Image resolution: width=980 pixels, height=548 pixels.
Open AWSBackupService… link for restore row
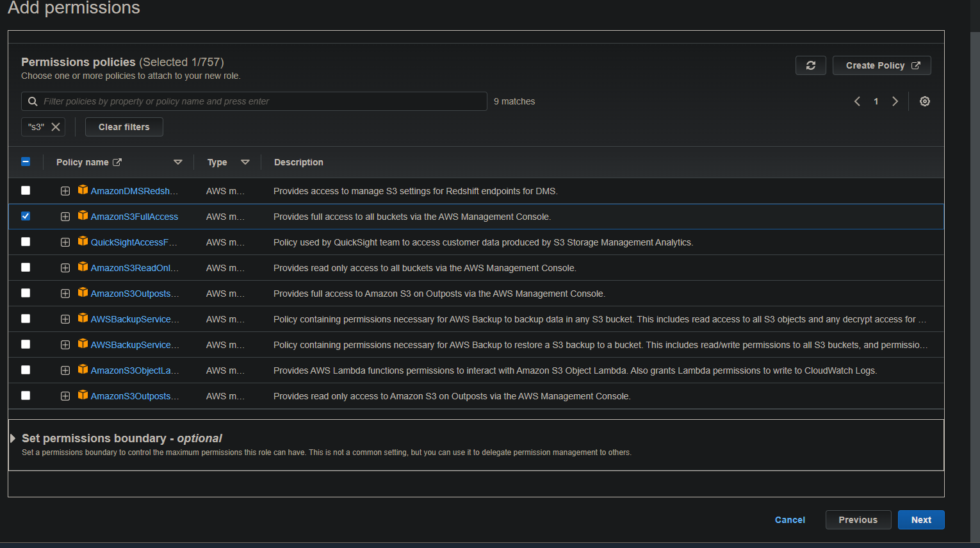135,345
